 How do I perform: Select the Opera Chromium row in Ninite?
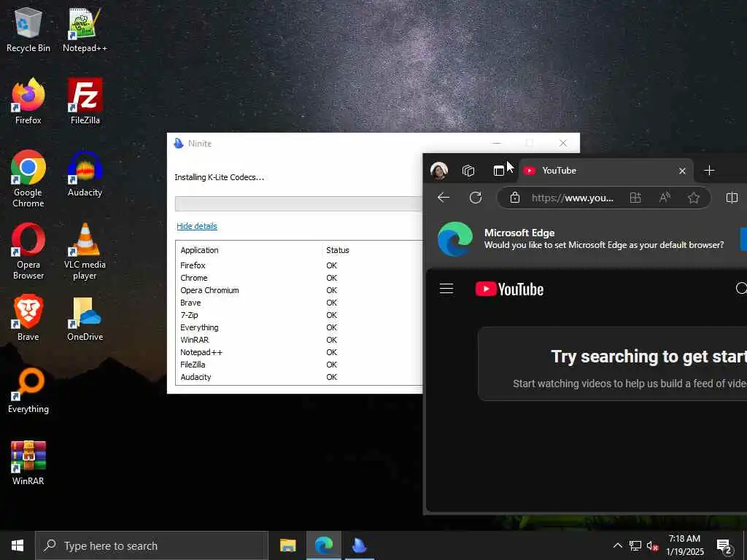298,290
